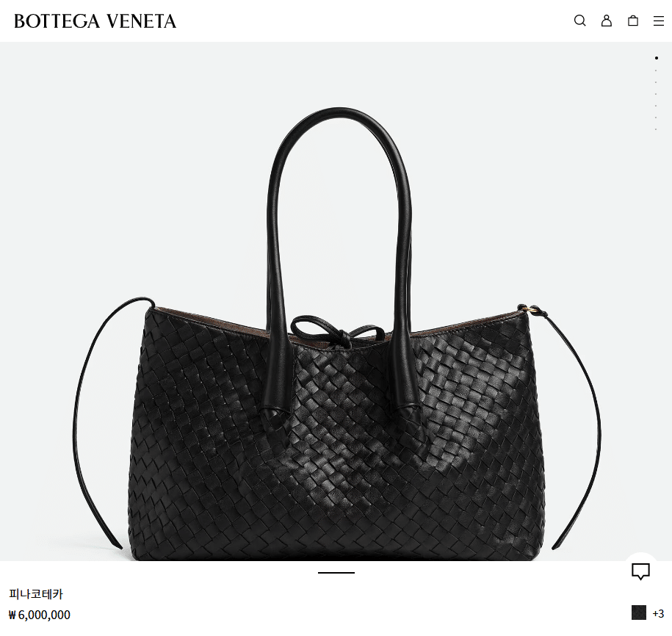Open the hamburger menu icon

[x=659, y=21]
